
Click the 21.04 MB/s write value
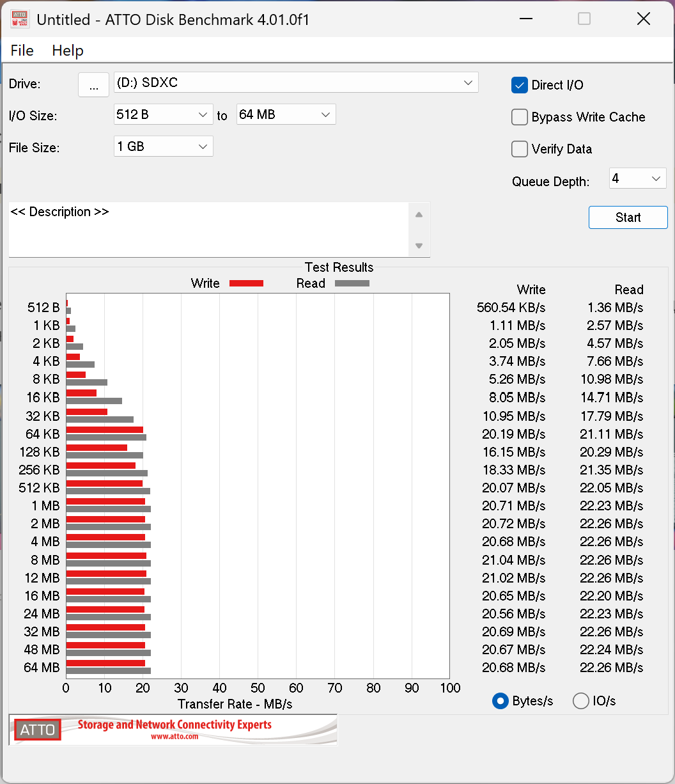click(514, 560)
